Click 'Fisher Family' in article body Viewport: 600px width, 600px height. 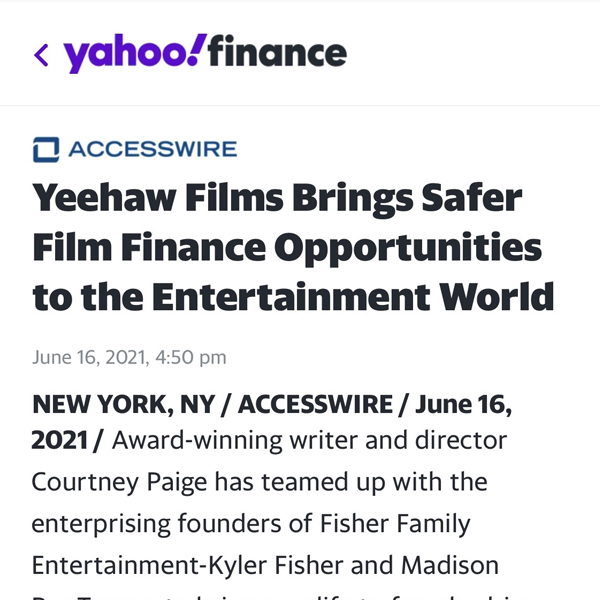(395, 524)
